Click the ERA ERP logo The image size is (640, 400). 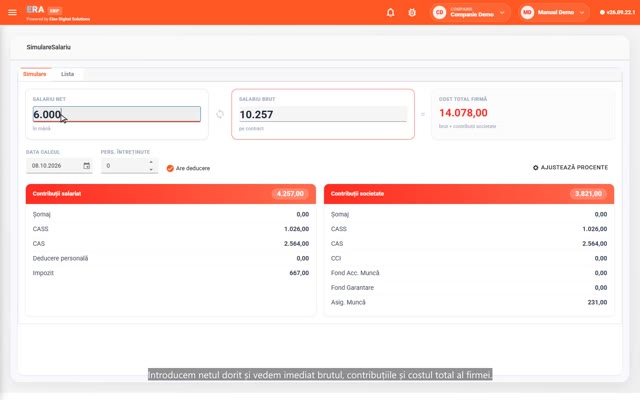[44, 10]
